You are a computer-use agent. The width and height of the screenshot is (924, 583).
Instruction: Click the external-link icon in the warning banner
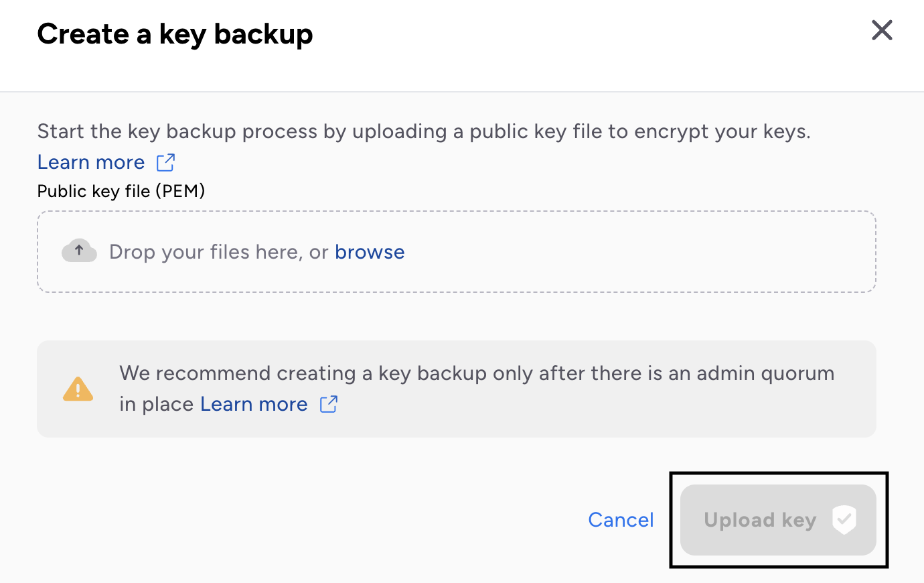(x=329, y=404)
